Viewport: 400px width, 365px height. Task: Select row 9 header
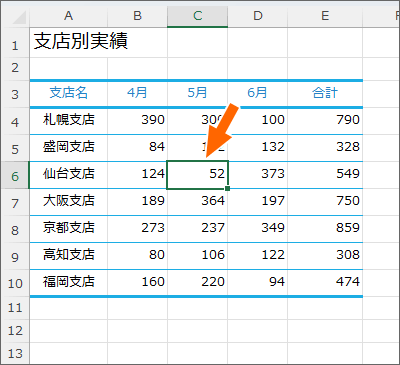tap(15, 256)
